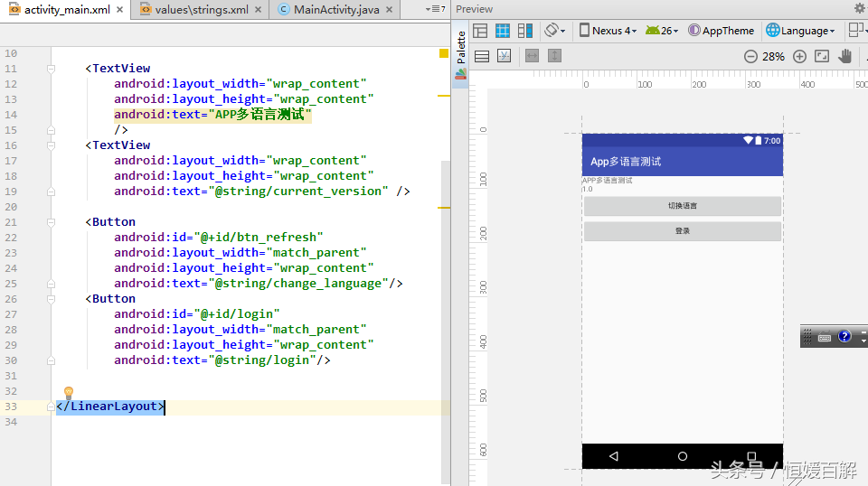Zoom out the preview
Viewport: 868px width, 486px height.
tap(750, 56)
